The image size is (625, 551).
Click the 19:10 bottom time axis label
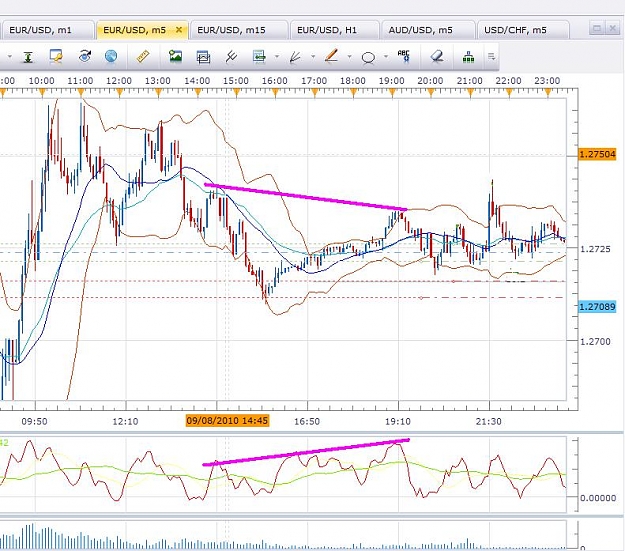point(398,421)
